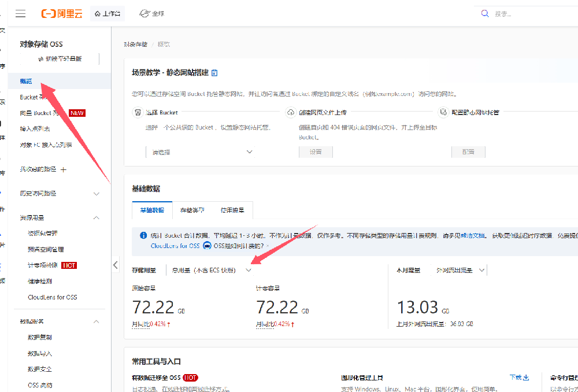The width and height of the screenshot is (578, 392).
Task: Open 数据导入 in the sidebar
Action: pyautogui.click(x=39, y=353)
